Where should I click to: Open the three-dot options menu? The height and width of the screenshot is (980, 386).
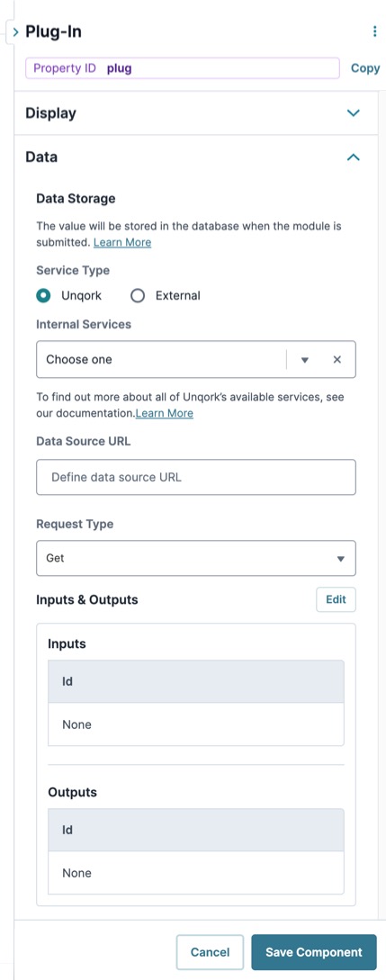coord(374,31)
